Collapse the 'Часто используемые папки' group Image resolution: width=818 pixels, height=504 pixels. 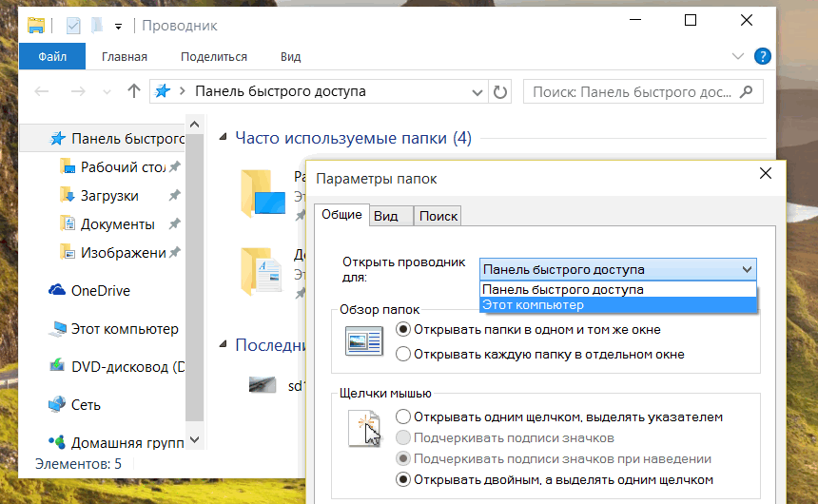click(x=223, y=139)
